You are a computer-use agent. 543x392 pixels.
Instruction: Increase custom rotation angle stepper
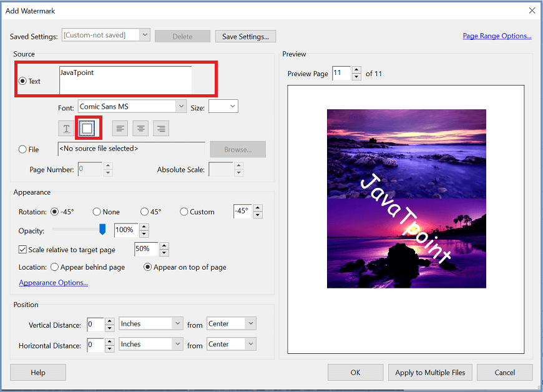pos(258,208)
